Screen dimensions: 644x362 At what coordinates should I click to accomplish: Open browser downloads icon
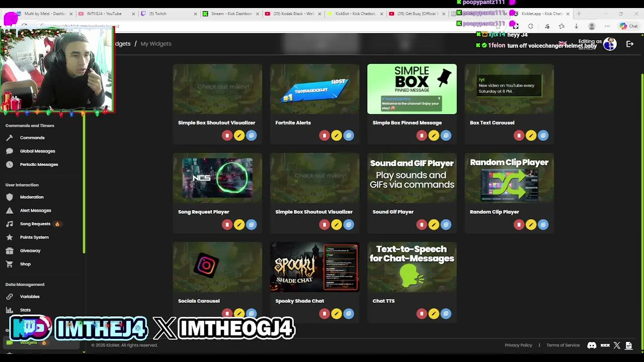point(576,26)
